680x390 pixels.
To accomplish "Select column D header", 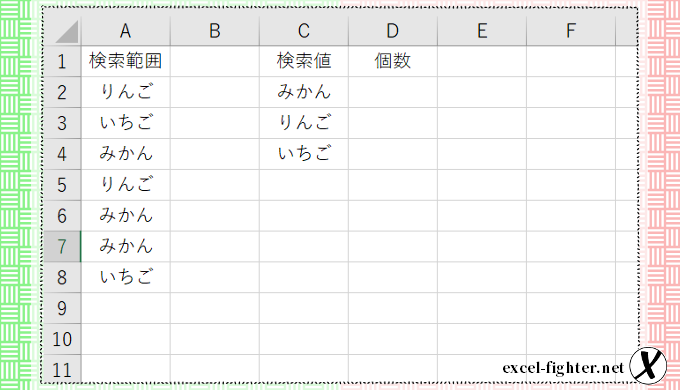I will (392, 31).
